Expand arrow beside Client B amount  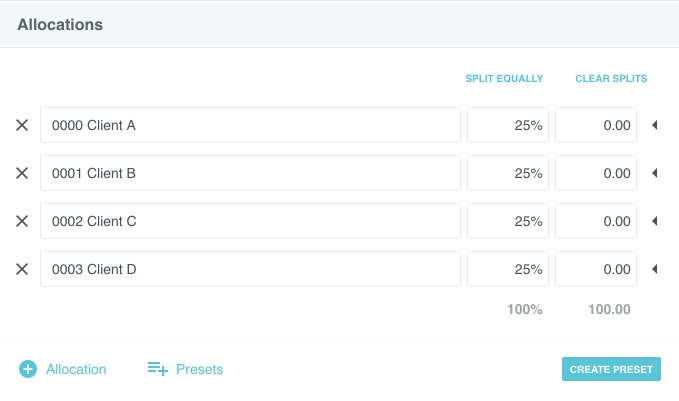click(x=655, y=173)
